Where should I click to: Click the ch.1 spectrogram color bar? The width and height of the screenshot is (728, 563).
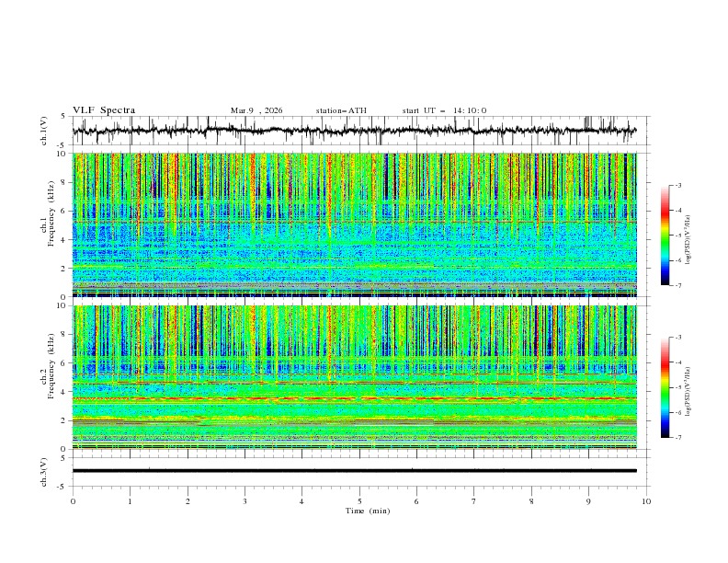(x=665, y=236)
